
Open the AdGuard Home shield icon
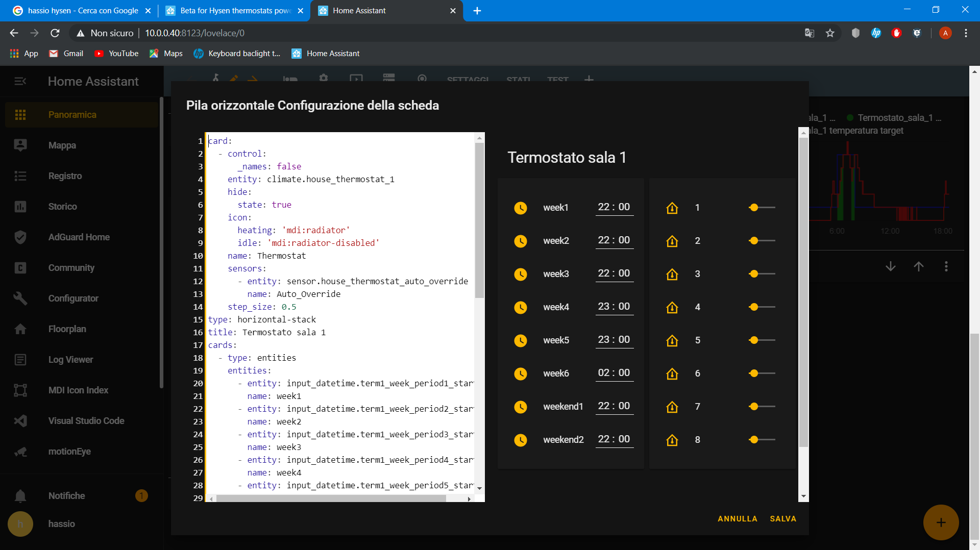pyautogui.click(x=20, y=237)
